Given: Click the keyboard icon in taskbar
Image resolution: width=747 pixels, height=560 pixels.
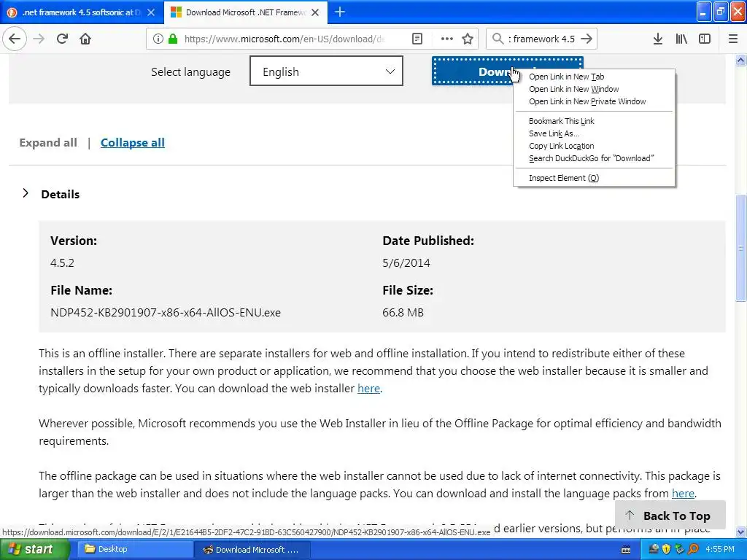Looking at the screenshot, I should 626,550.
